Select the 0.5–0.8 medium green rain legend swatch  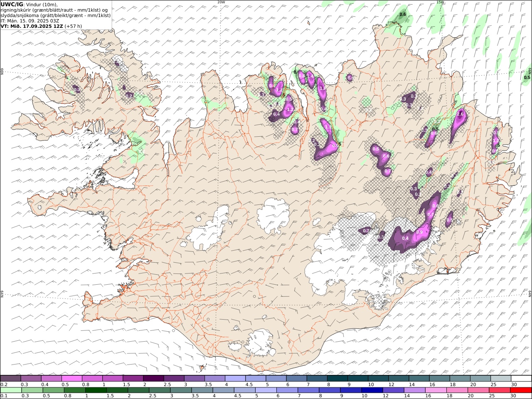coord(54,390)
